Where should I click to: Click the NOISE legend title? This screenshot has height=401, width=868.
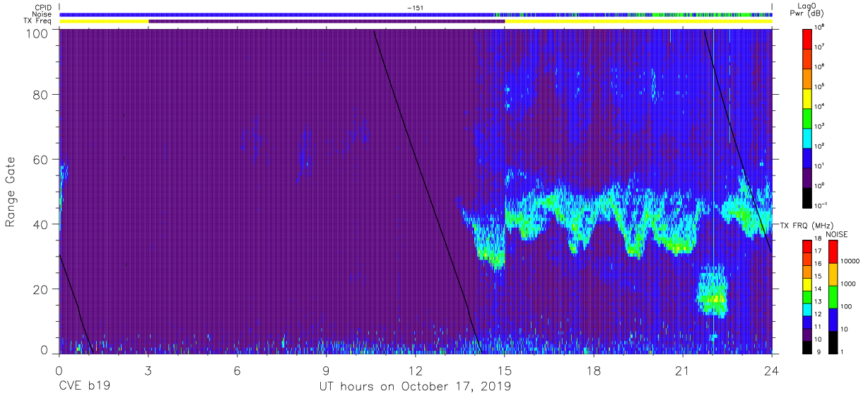pyautogui.click(x=838, y=234)
